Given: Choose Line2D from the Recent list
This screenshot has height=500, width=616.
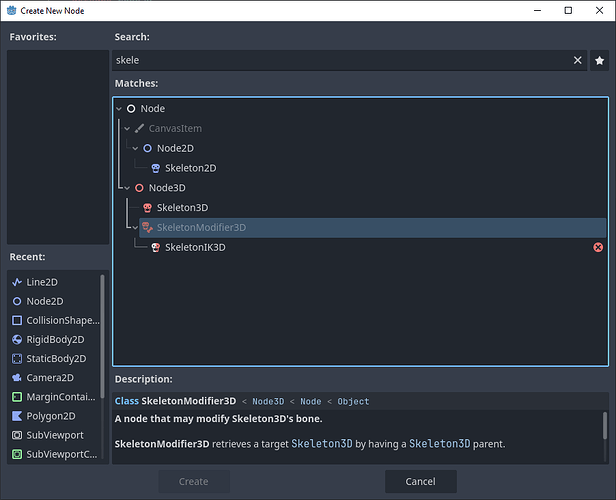Looking at the screenshot, I should point(42,282).
